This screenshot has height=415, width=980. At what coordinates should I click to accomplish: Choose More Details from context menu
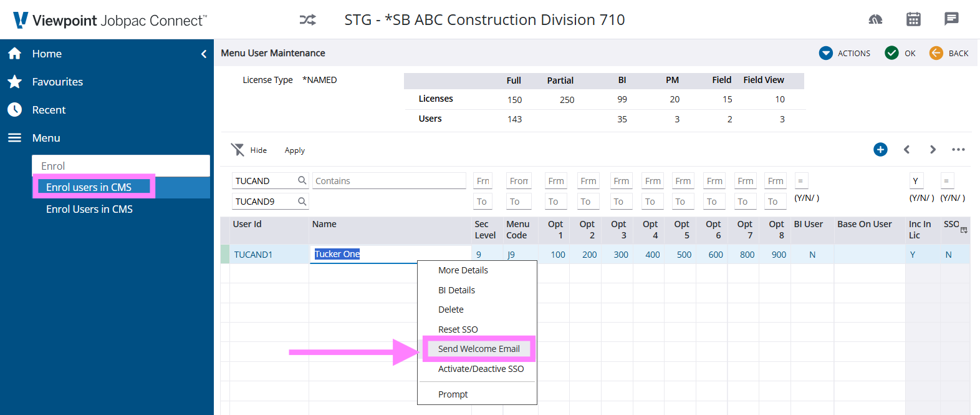463,270
